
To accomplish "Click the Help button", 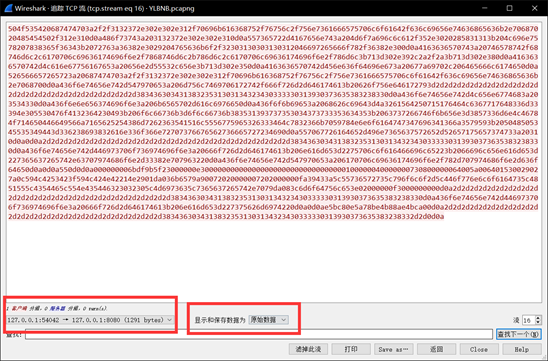I will pyautogui.click(x=522, y=349).
